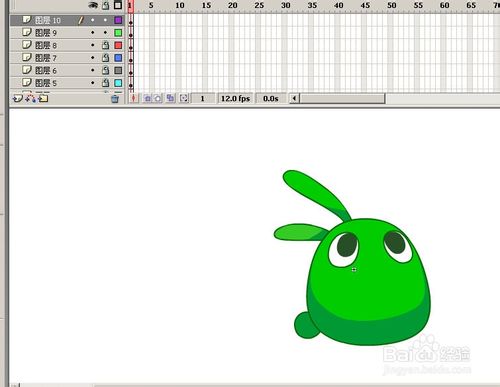Screen dimensions: 500x387
Task: Toggle visibility dot of 图层 8
Action: coord(93,45)
